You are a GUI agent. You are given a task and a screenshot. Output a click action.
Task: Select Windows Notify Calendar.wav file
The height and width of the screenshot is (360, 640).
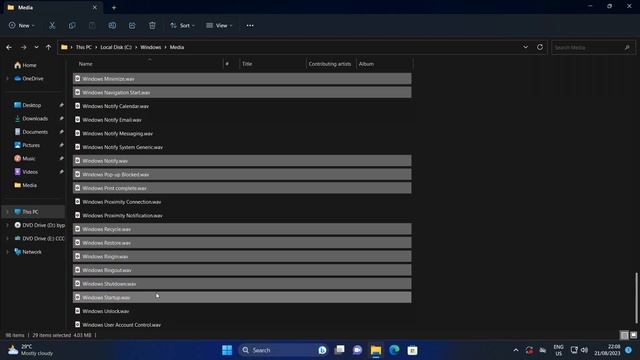[x=242, y=106]
